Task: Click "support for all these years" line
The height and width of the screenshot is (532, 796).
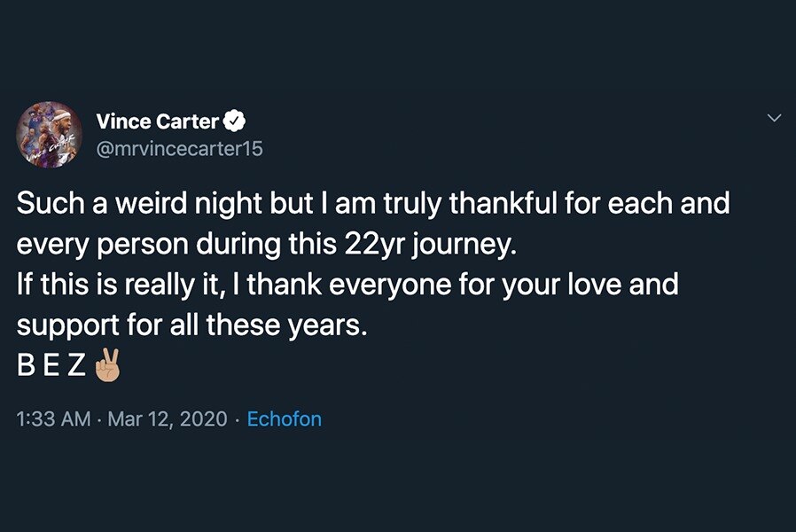Action: coord(191,326)
